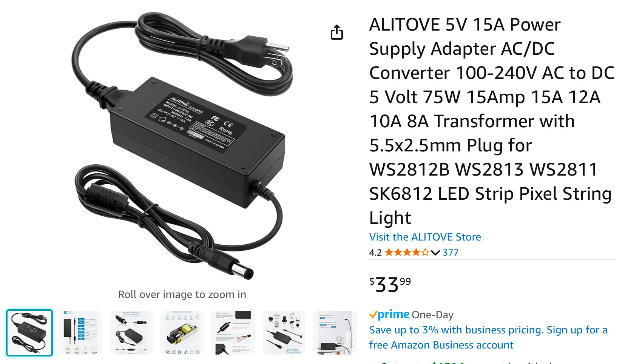Select the cable details thumbnail with copper wires
Image resolution: width=625 pixels, height=364 pixels.
click(233, 333)
